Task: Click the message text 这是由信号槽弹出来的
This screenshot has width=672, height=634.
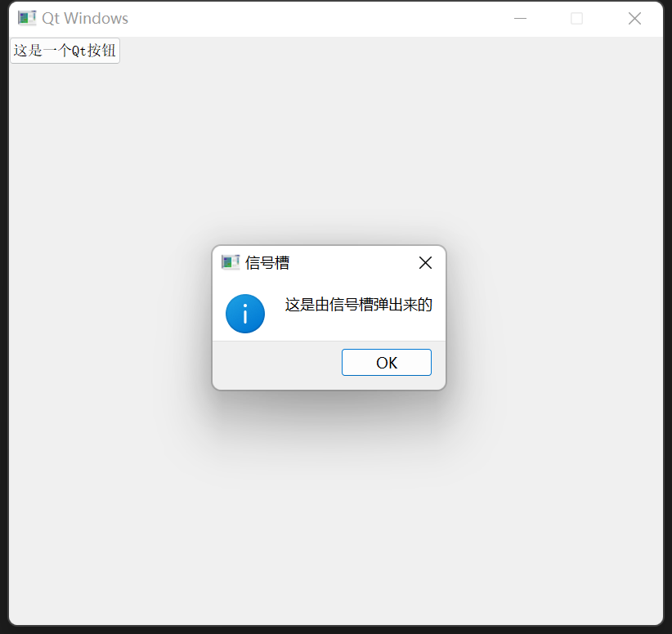Action: point(359,305)
